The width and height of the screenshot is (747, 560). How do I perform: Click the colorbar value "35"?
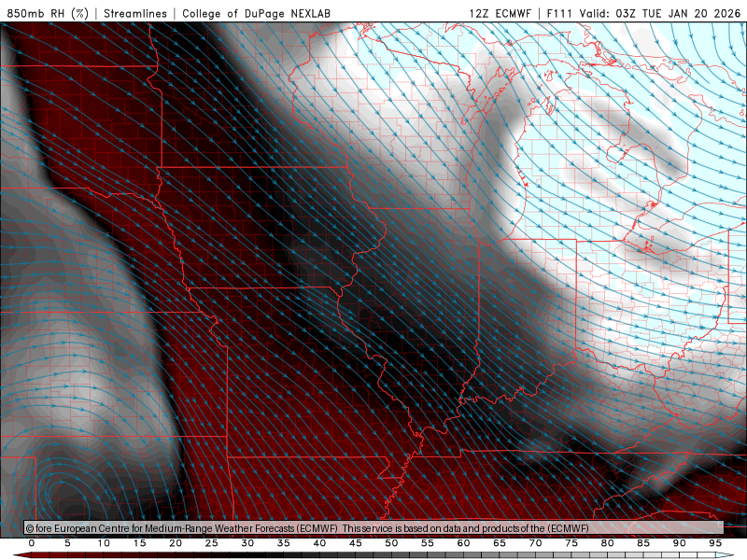coord(284,543)
